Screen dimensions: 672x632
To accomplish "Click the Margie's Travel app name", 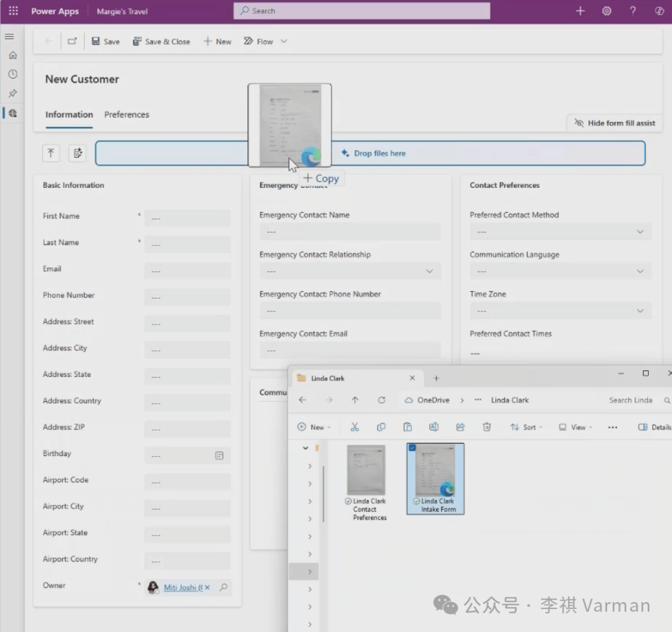I will click(x=122, y=12).
